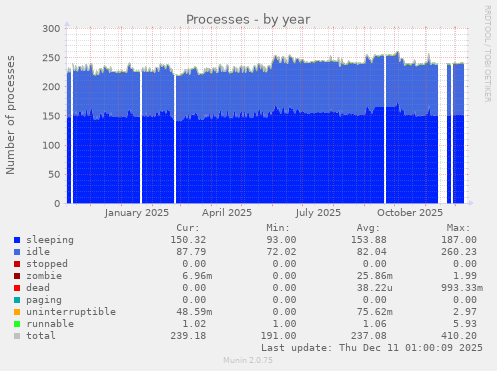The image size is (497, 371).
Task: Click the 'October 2025' axis label
Action: (x=410, y=213)
